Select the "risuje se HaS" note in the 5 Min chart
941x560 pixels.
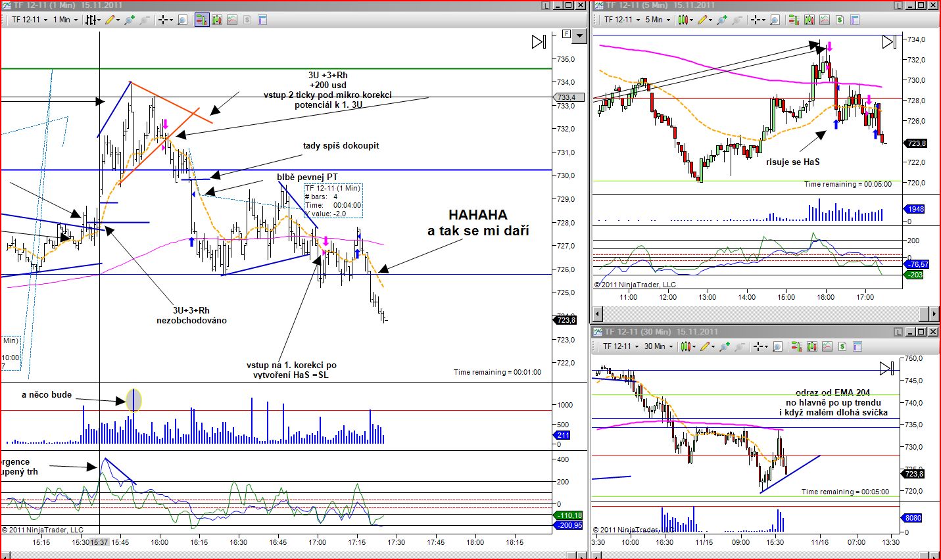(x=793, y=162)
